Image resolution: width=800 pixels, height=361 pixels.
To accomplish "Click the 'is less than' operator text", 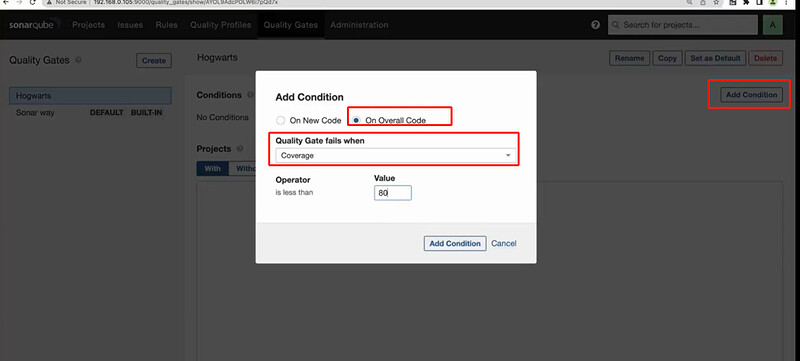I will pyautogui.click(x=294, y=193).
